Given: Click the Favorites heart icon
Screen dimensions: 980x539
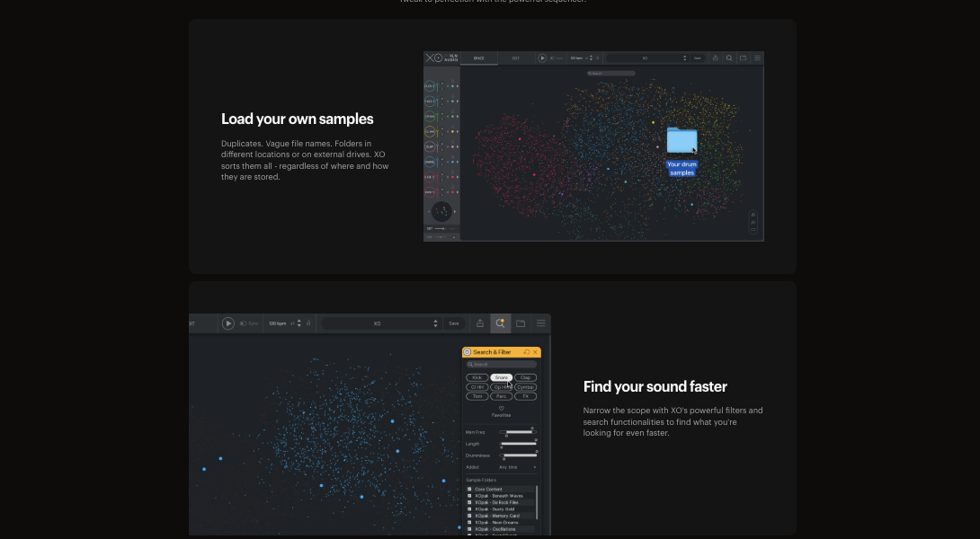Looking at the screenshot, I should click(502, 409).
